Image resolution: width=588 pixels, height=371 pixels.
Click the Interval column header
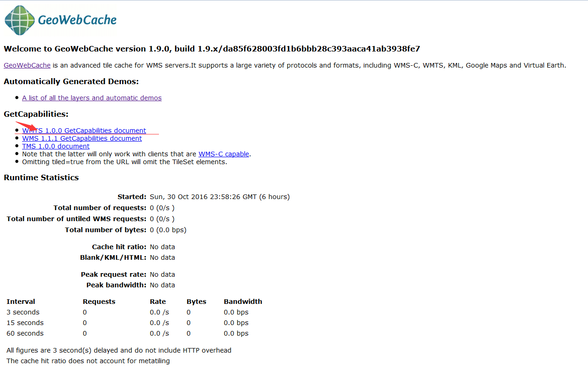[x=21, y=302]
